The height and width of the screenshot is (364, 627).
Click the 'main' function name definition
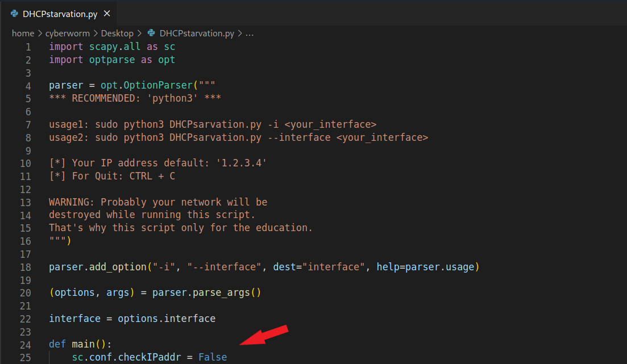83,345
